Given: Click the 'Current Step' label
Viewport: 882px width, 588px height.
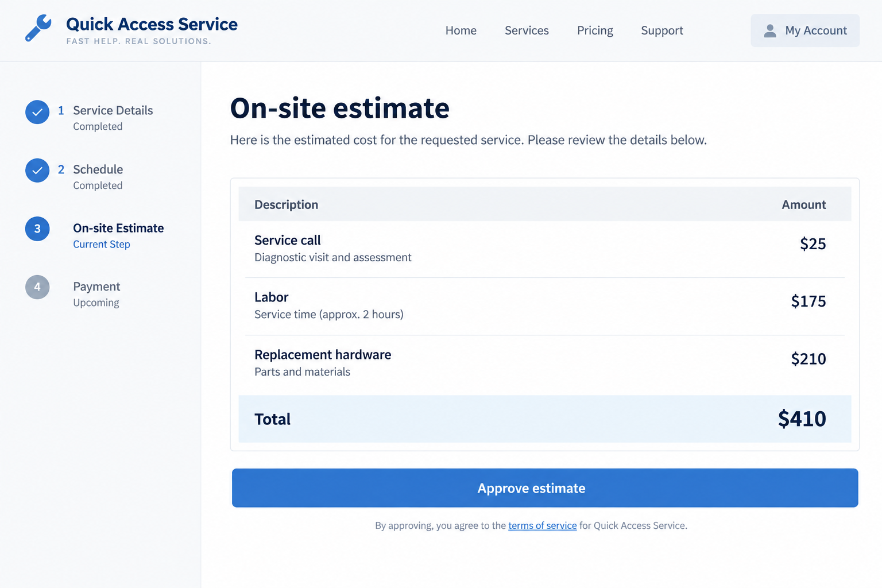Looking at the screenshot, I should (102, 245).
